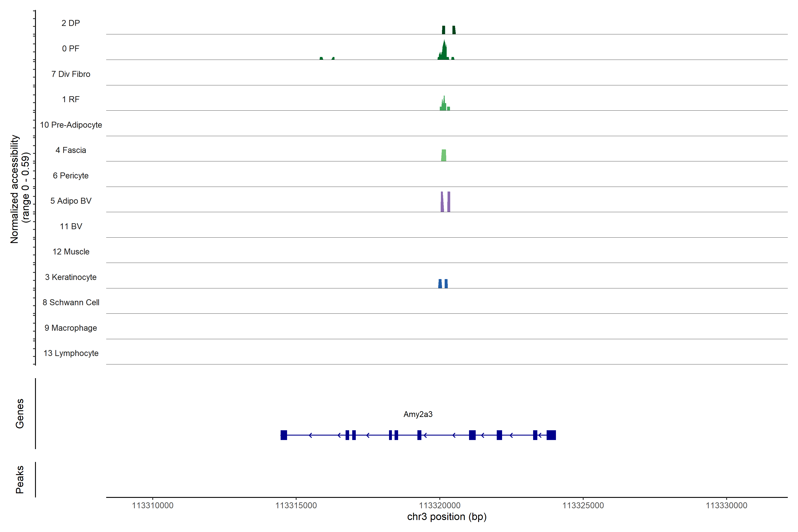798x532 pixels.
Task: Click the blue 3 Keratinocyte peak
Action: [x=440, y=284]
